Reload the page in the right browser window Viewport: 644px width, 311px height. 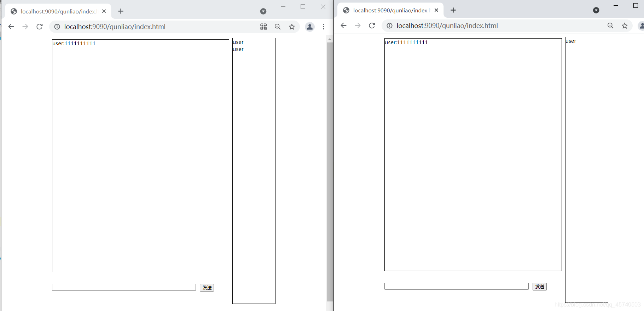point(372,25)
